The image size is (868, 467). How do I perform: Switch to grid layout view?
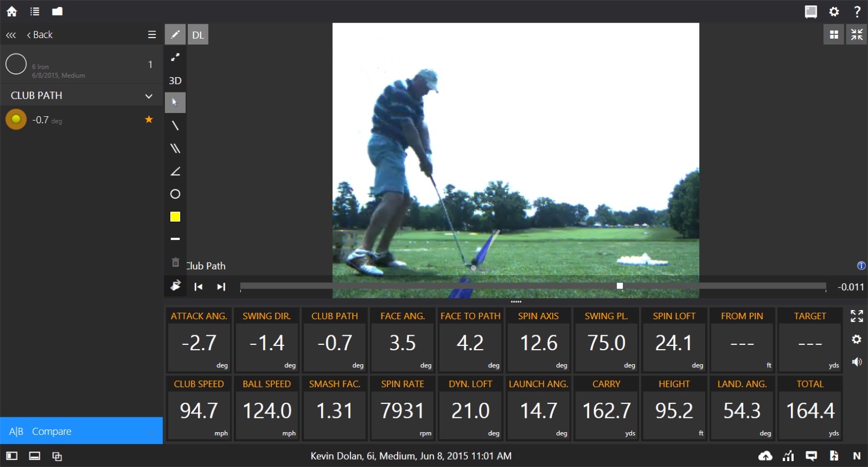coord(834,35)
